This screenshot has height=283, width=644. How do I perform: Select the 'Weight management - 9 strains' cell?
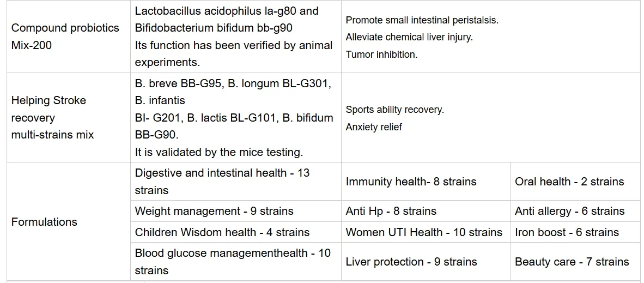214,211
